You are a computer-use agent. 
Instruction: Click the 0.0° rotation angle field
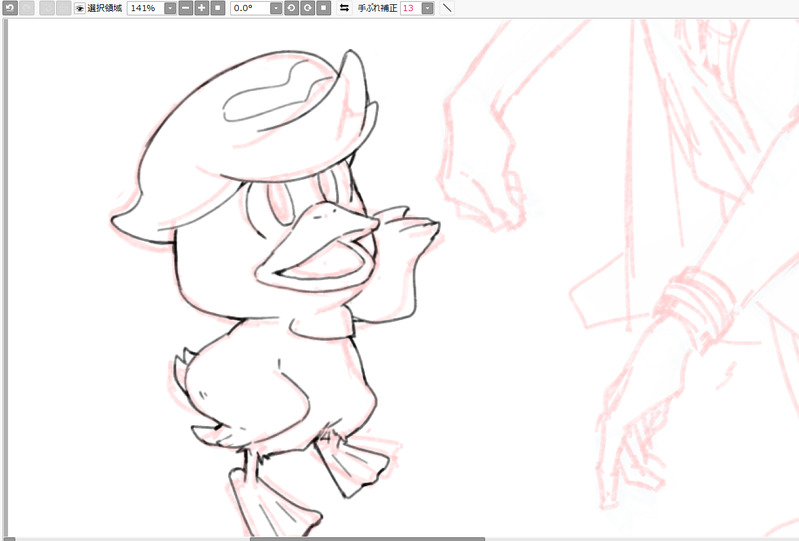click(250, 8)
